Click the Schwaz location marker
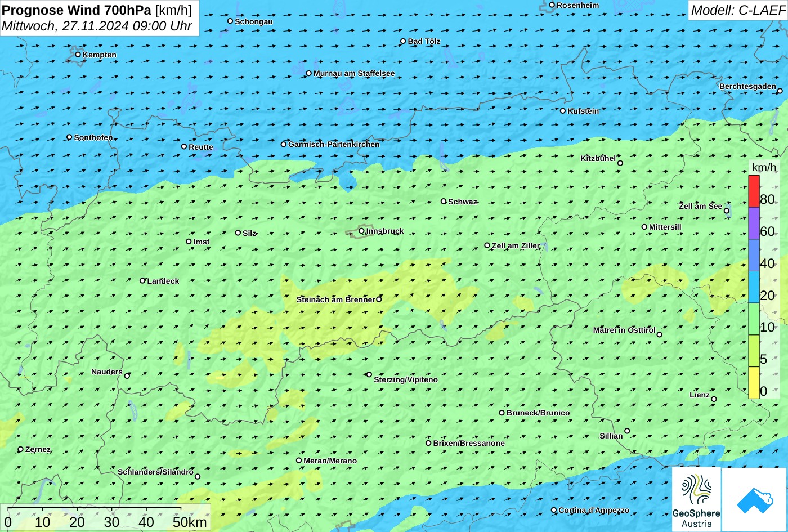Viewport: 788px width, 532px height. coord(444,201)
